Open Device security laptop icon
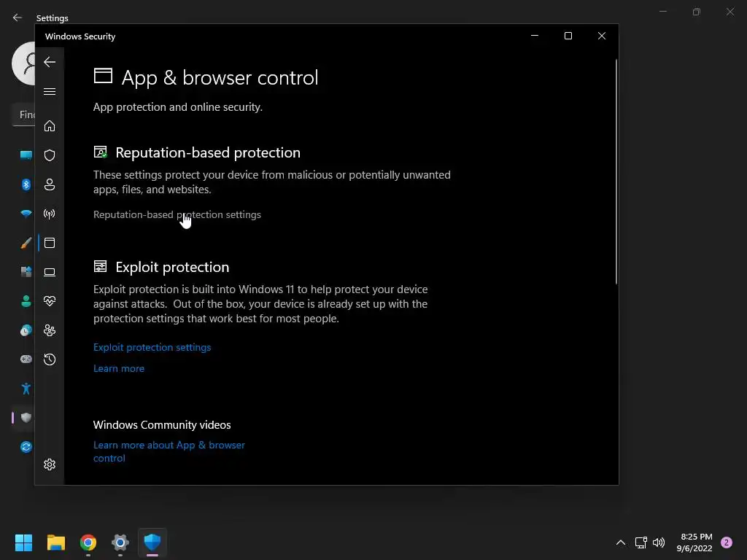The image size is (747, 560). [50, 272]
